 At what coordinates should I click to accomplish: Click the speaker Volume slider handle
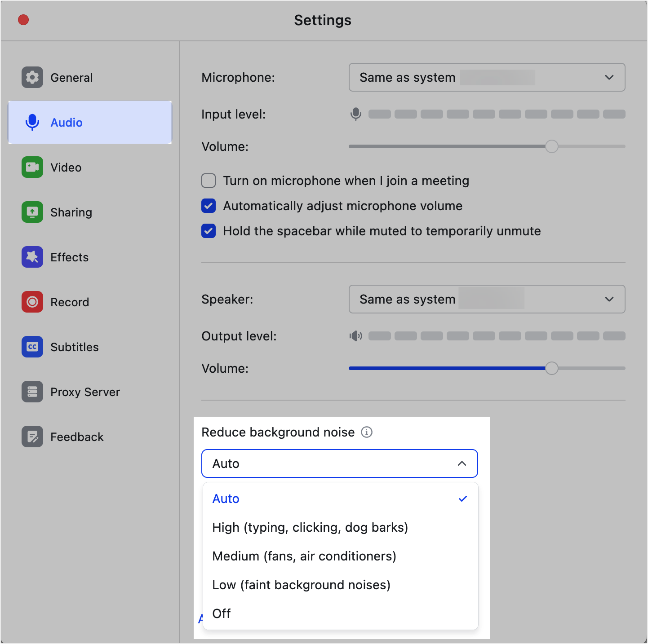(x=551, y=369)
